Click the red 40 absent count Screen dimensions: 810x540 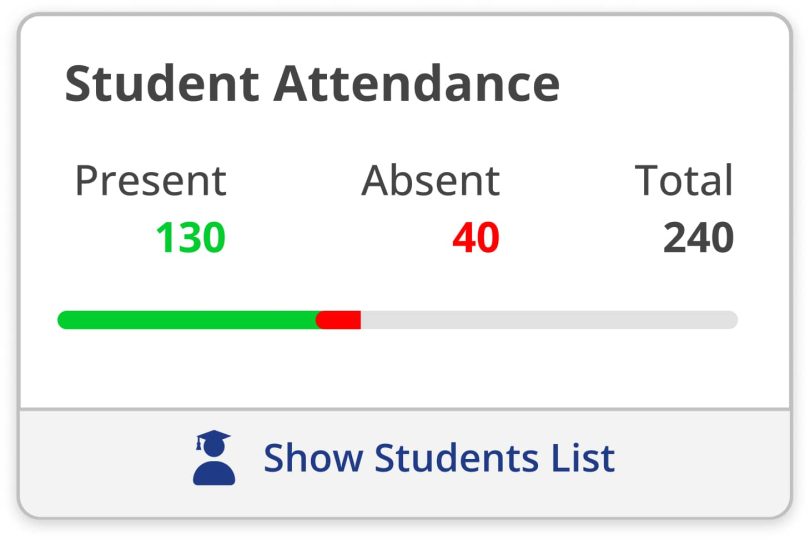click(475, 238)
